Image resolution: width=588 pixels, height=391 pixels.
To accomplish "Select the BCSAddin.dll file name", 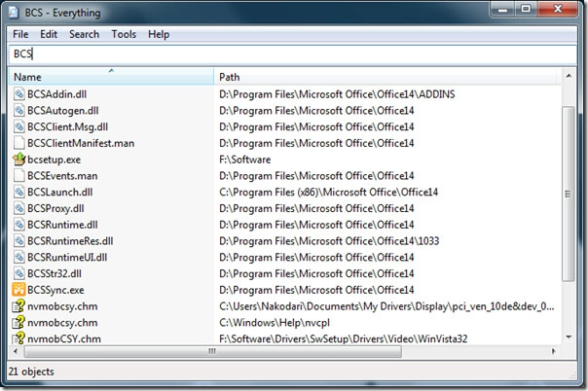I will click(57, 94).
